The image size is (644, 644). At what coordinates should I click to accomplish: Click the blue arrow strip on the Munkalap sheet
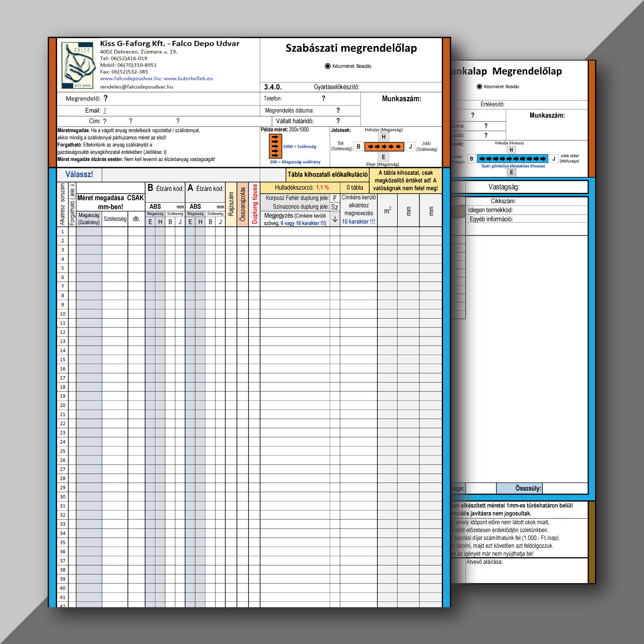pyautogui.click(x=513, y=158)
